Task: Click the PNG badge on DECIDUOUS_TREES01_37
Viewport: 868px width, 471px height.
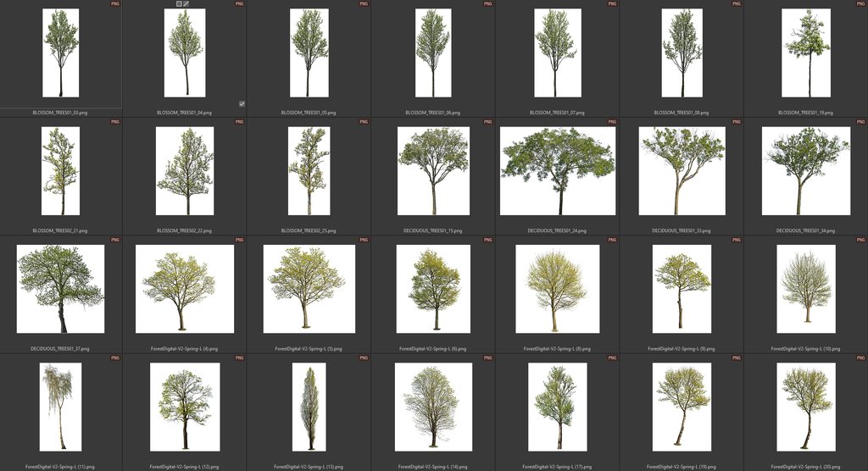Action: pyautogui.click(x=115, y=240)
